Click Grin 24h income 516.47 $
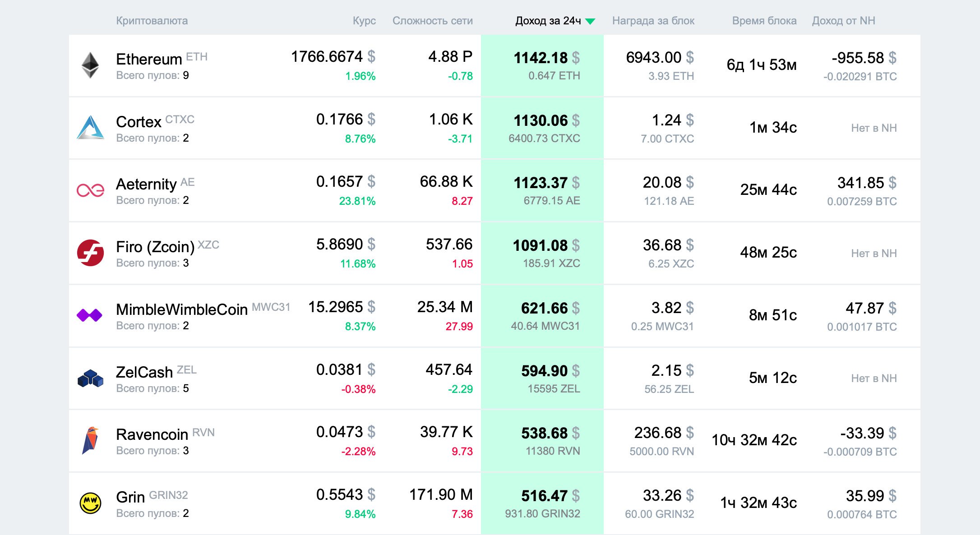980x535 pixels. pos(550,496)
